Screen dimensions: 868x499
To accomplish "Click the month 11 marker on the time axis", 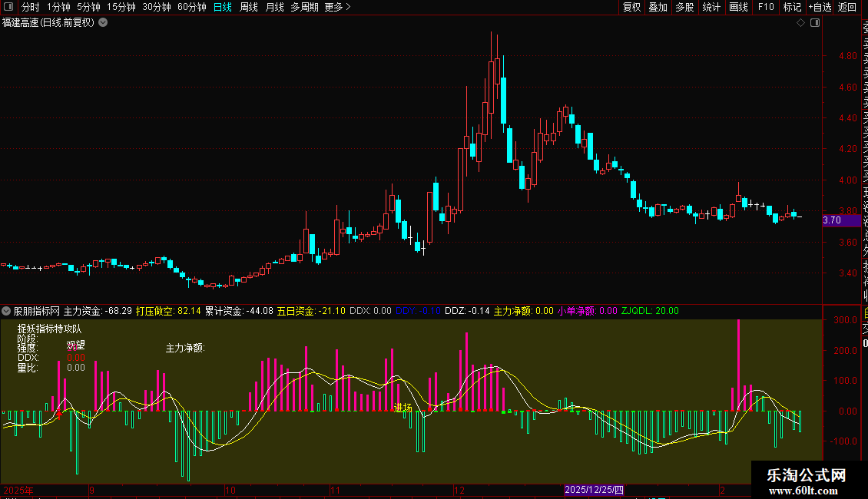I will click(335, 490).
